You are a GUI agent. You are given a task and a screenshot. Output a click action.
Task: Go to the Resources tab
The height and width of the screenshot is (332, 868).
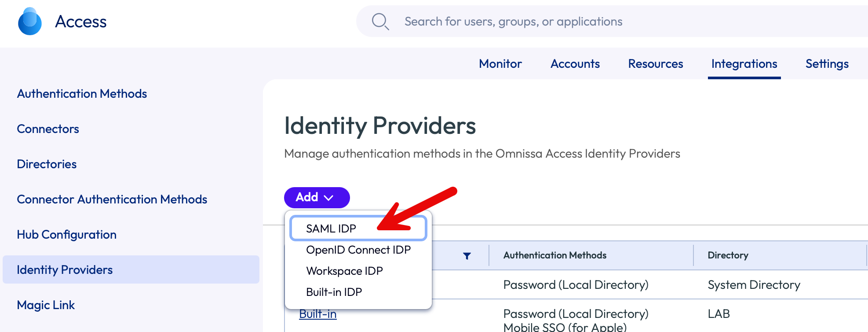655,64
